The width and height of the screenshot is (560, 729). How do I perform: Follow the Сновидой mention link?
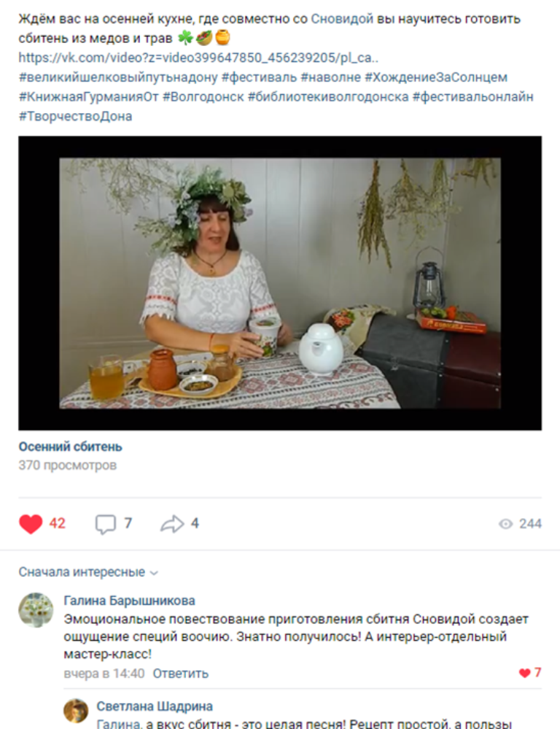(342, 19)
